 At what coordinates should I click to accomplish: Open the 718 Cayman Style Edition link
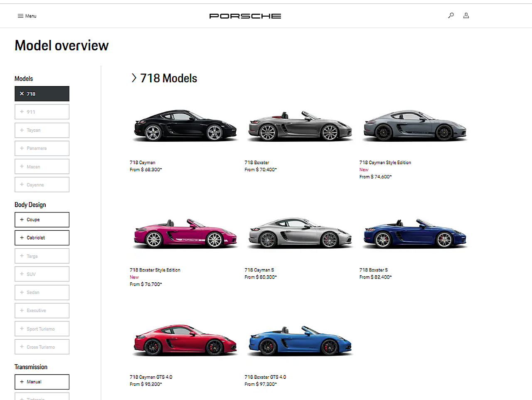pyautogui.click(x=385, y=163)
